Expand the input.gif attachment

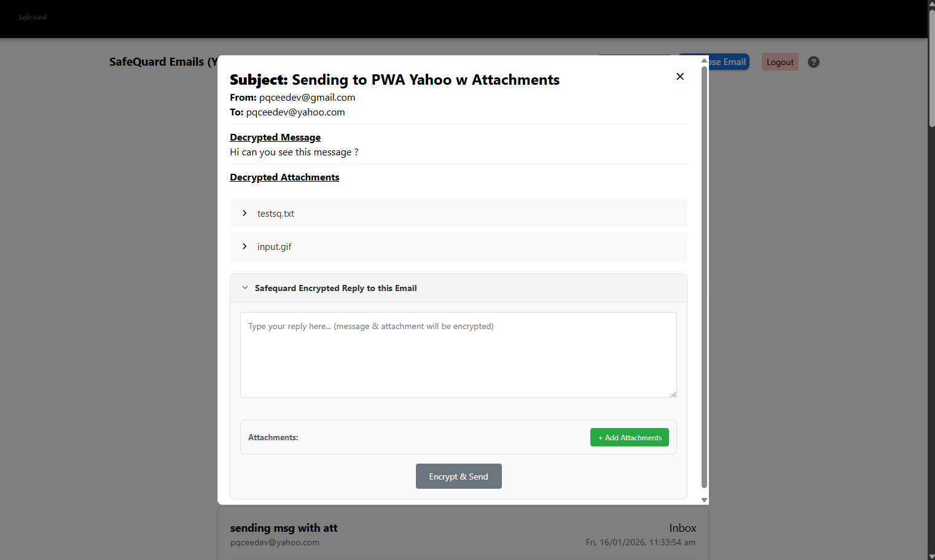click(x=274, y=247)
